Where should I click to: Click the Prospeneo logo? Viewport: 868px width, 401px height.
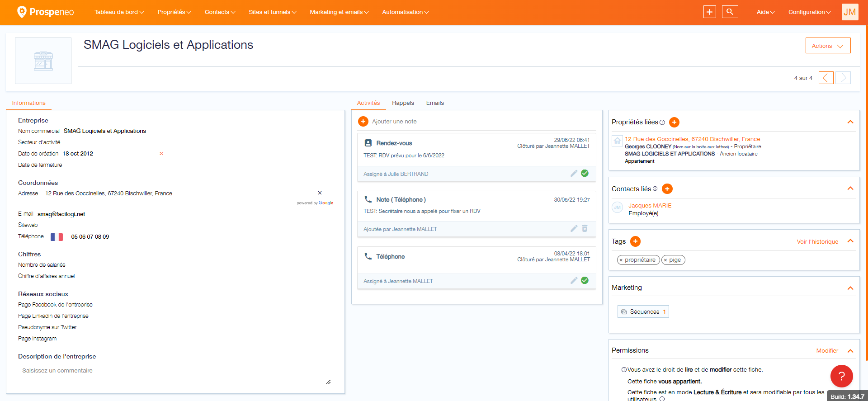tap(45, 12)
